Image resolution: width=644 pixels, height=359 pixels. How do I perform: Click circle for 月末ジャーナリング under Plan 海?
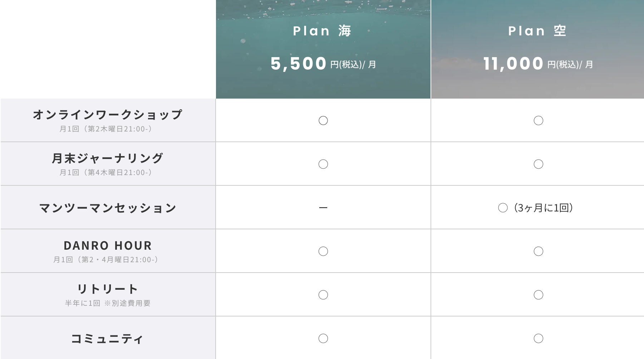[323, 164]
